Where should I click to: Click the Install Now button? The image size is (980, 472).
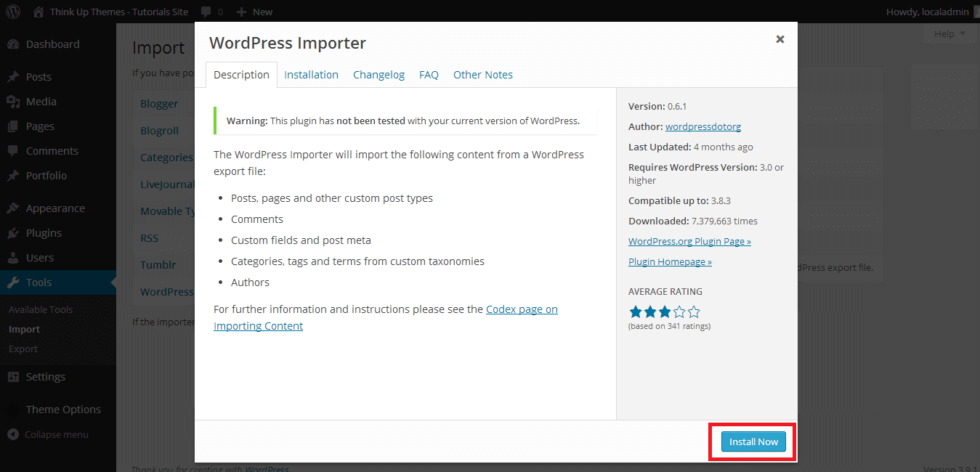coord(753,442)
